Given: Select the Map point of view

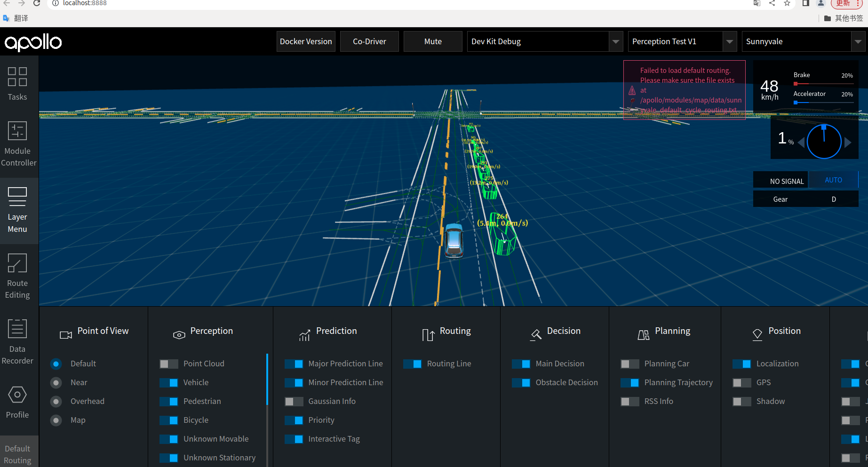Looking at the screenshot, I should pyautogui.click(x=56, y=420).
